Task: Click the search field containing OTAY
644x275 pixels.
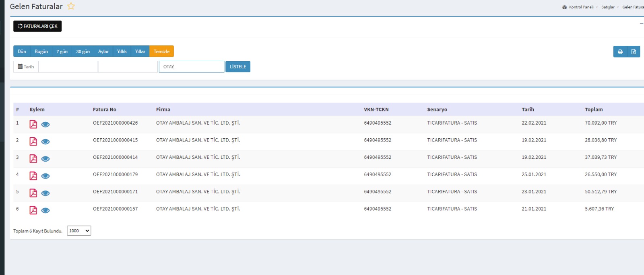Action: 192,67
